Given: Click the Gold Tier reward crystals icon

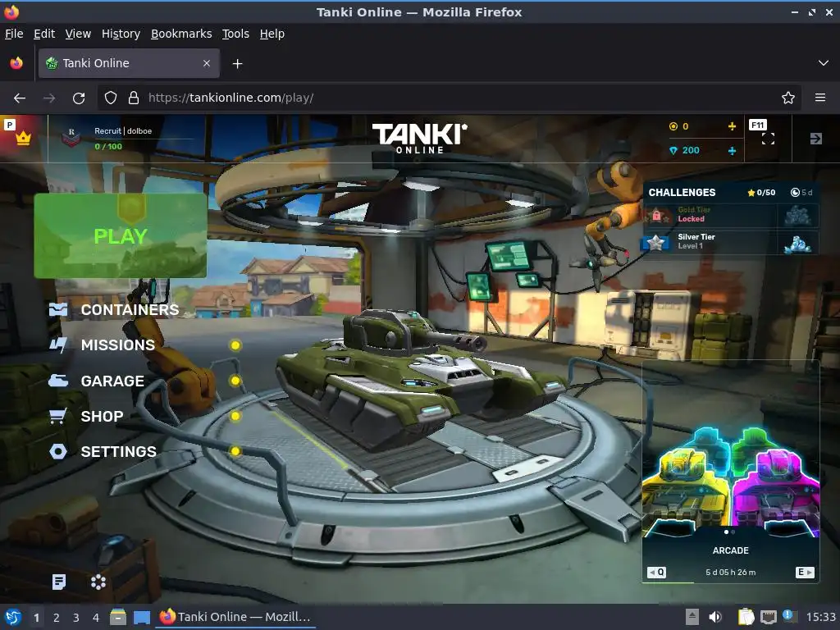Looking at the screenshot, I should (x=797, y=216).
